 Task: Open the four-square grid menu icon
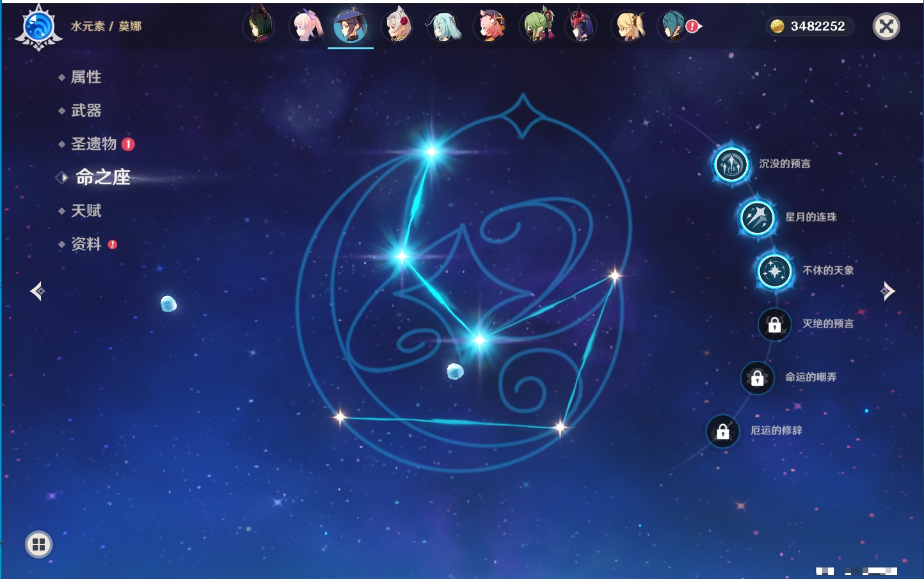point(39,544)
